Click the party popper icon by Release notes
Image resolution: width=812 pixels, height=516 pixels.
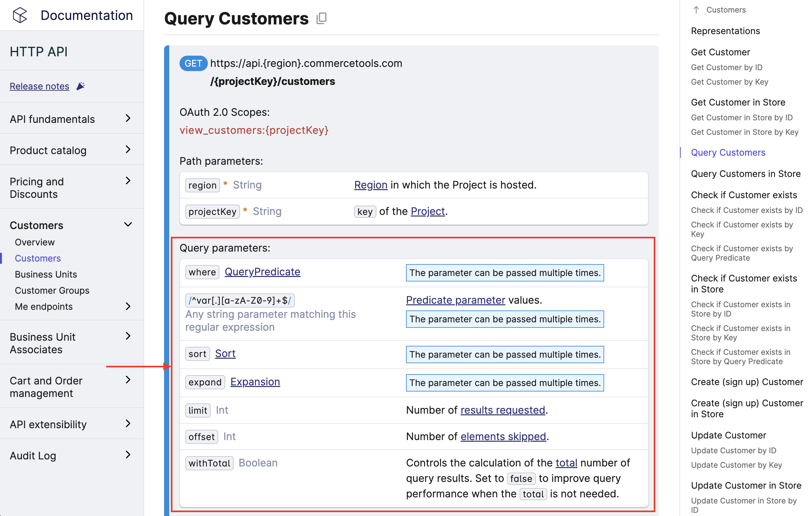[x=80, y=86]
